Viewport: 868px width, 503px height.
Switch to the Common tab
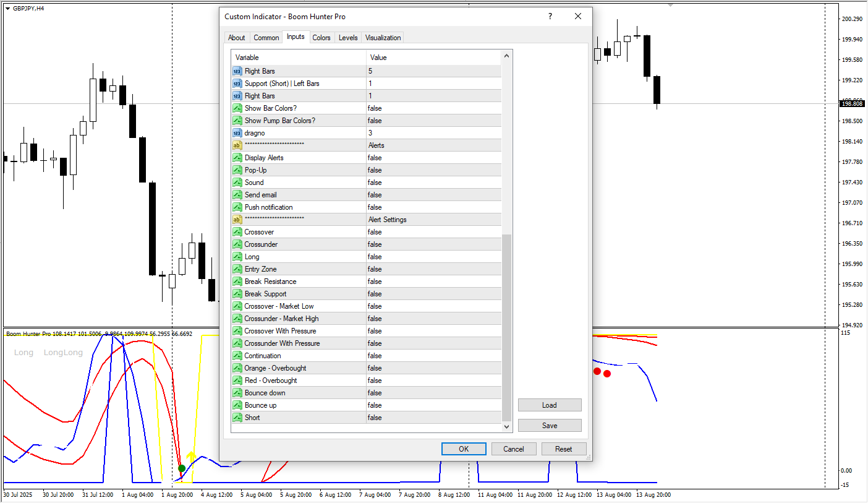coord(266,38)
